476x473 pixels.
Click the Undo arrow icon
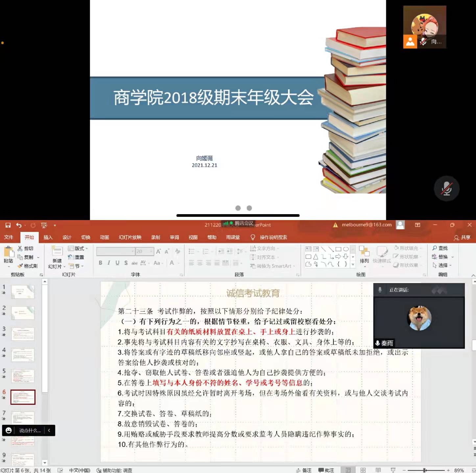[x=19, y=225]
